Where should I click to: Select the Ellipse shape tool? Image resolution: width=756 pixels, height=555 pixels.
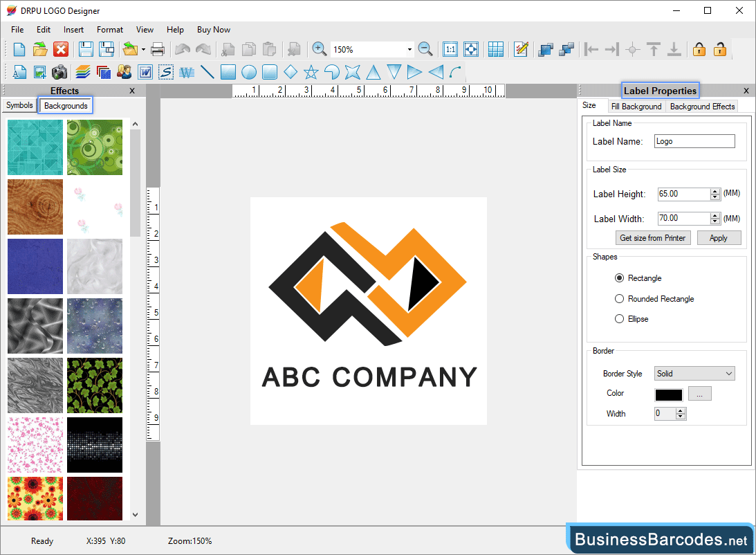(249, 73)
